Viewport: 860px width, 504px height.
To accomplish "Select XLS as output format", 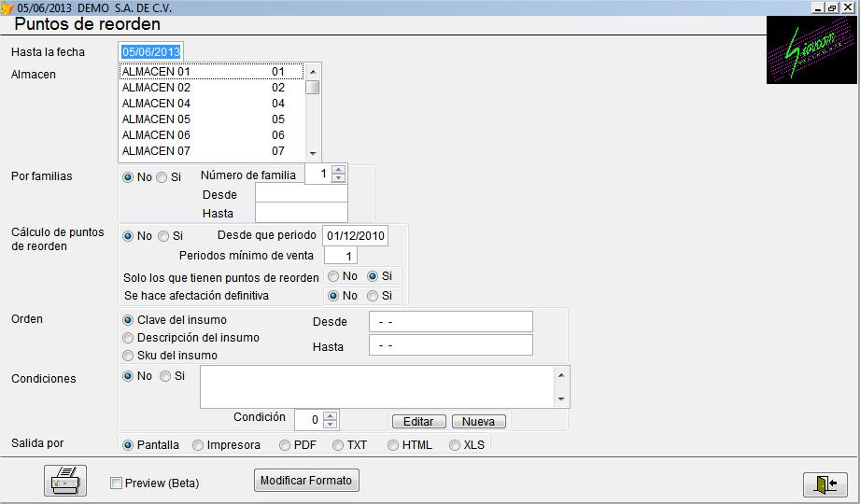I will (x=455, y=445).
